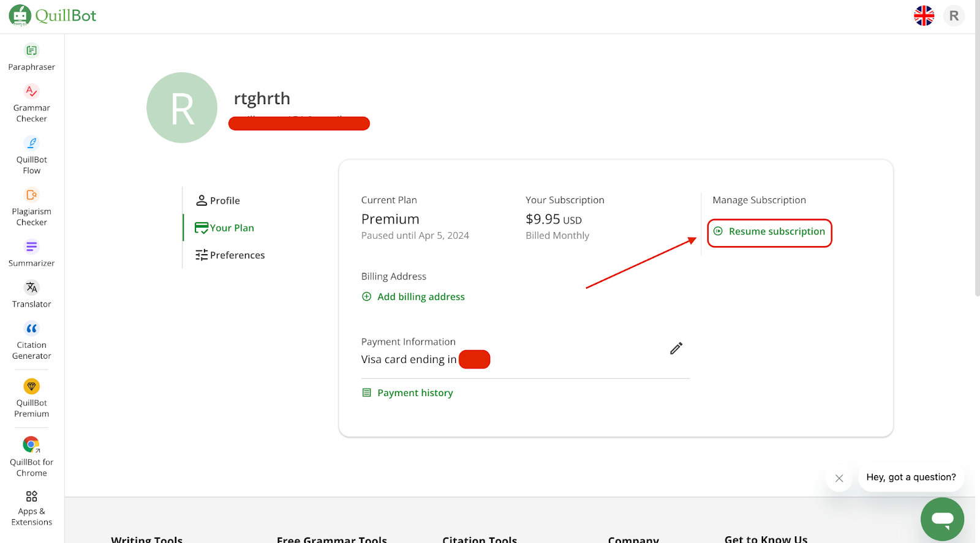
Task: Click the Manage Subscription heading
Action: tap(759, 200)
